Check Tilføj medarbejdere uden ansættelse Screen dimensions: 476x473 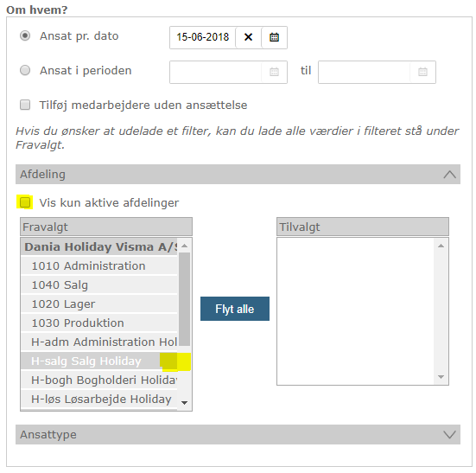click(x=25, y=105)
